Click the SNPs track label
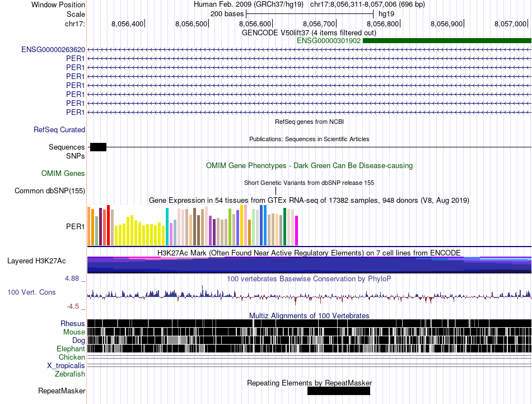This screenshot has height=404, width=532. point(76,156)
